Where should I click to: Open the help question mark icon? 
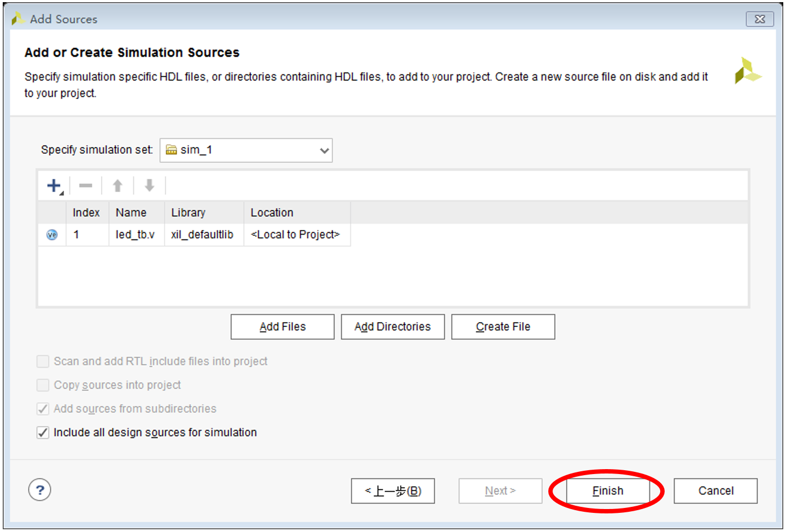pos(40,490)
